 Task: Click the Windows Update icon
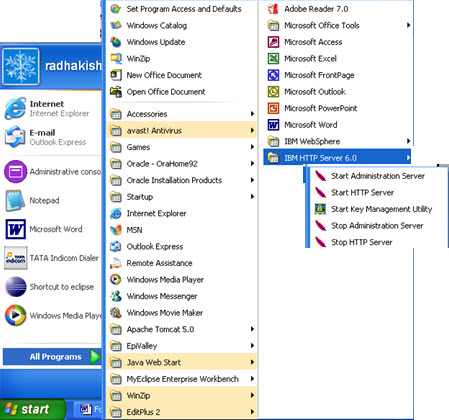tap(116, 42)
